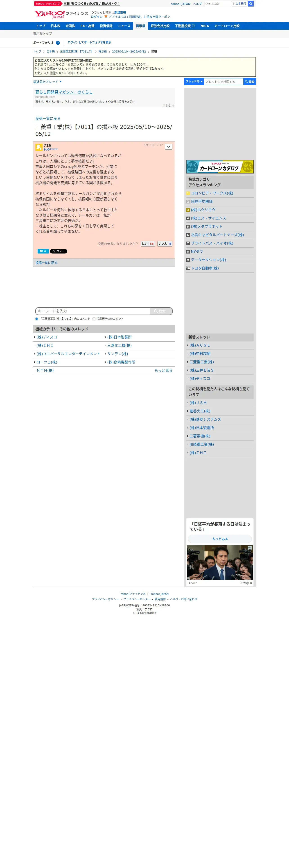
Task: Open the 暮らし再発見マガジン ad link
Action: (64, 92)
